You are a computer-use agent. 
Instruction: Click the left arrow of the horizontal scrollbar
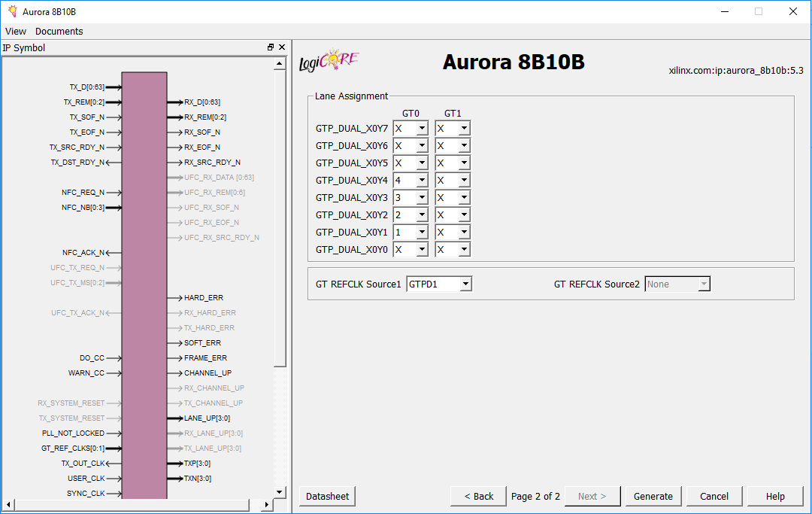click(7, 505)
